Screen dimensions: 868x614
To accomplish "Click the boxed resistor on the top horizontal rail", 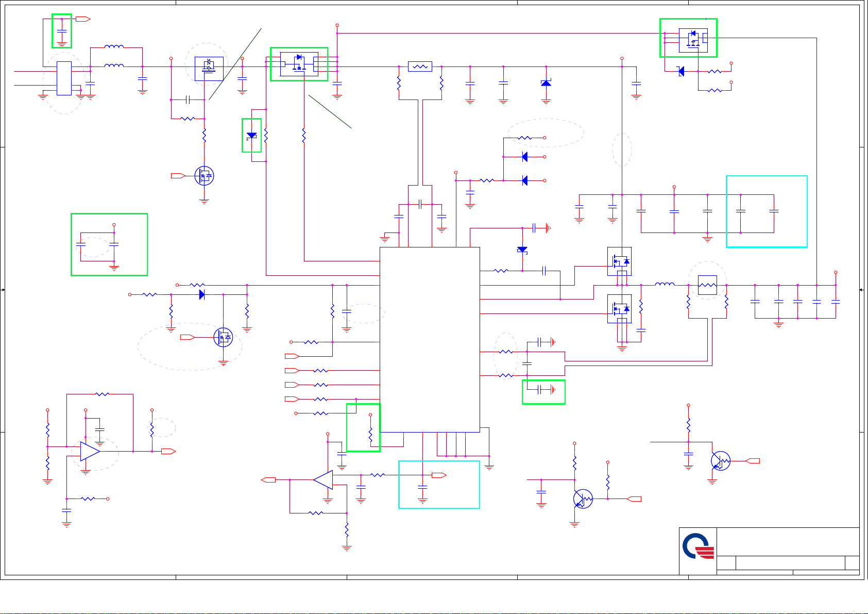I will [x=420, y=67].
